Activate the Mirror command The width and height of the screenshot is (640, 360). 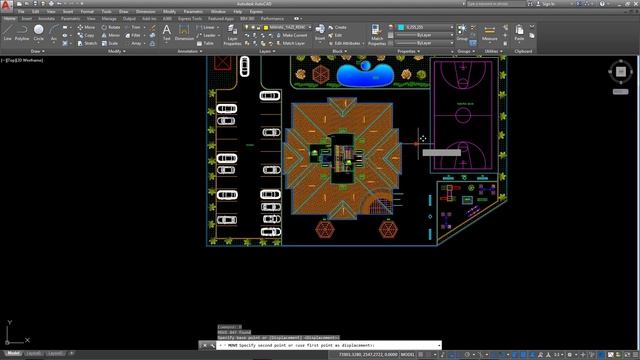(111, 35)
